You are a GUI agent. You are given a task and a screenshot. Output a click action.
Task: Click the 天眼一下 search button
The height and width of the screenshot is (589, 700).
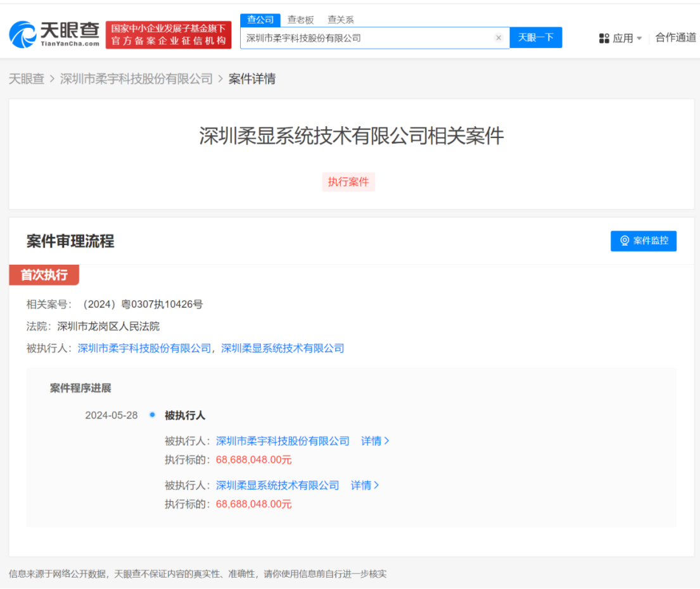[x=536, y=37]
